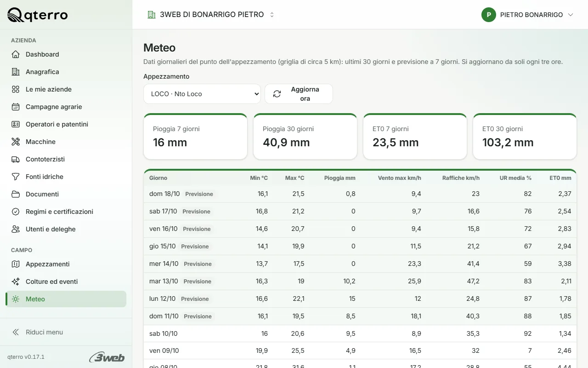
Task: Click the Dashboard house icon
Action: [x=16, y=54]
